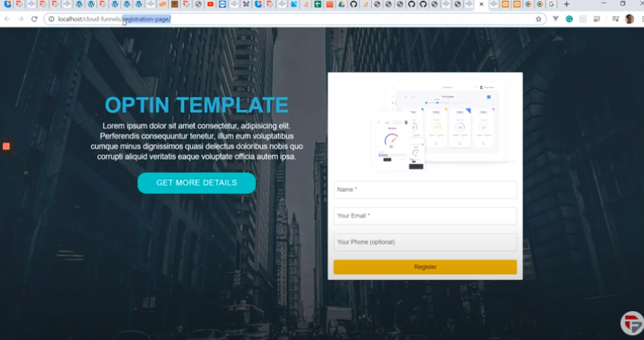Open a new browser tab
The height and width of the screenshot is (340, 644).
coord(566,5)
